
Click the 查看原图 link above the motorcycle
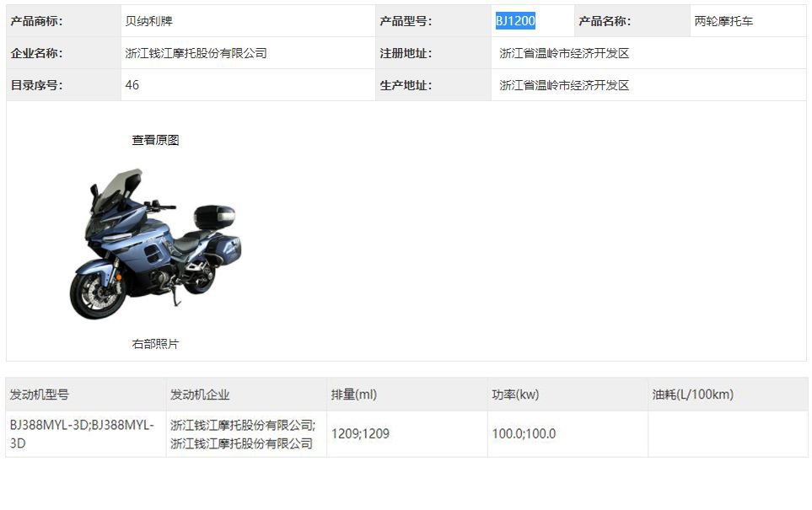(x=155, y=140)
